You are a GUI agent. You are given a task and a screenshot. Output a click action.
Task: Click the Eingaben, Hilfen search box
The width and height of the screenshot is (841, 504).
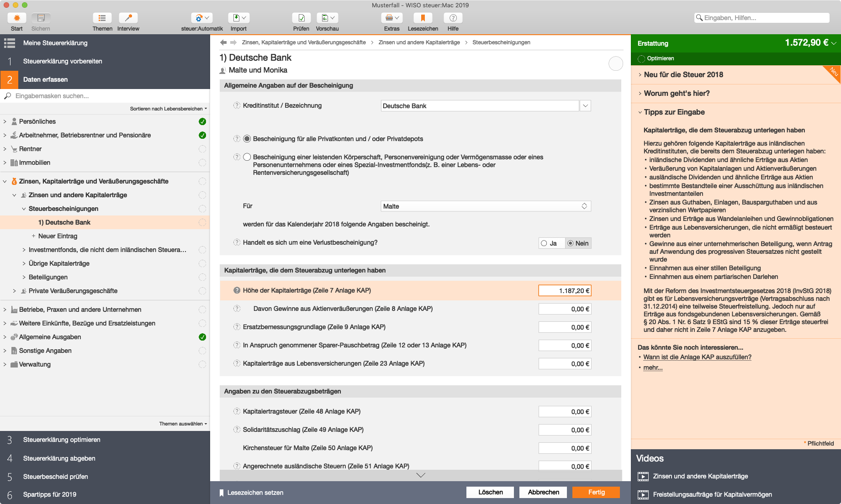(x=762, y=18)
